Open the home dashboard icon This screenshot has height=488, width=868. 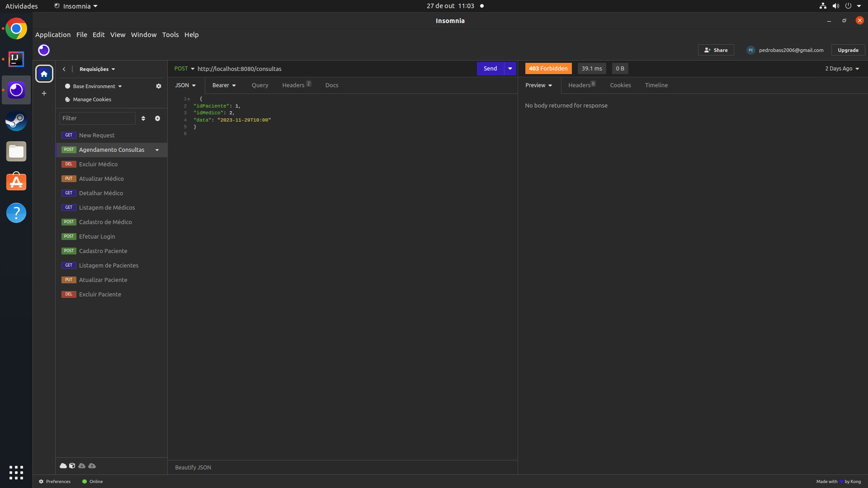coord(44,74)
